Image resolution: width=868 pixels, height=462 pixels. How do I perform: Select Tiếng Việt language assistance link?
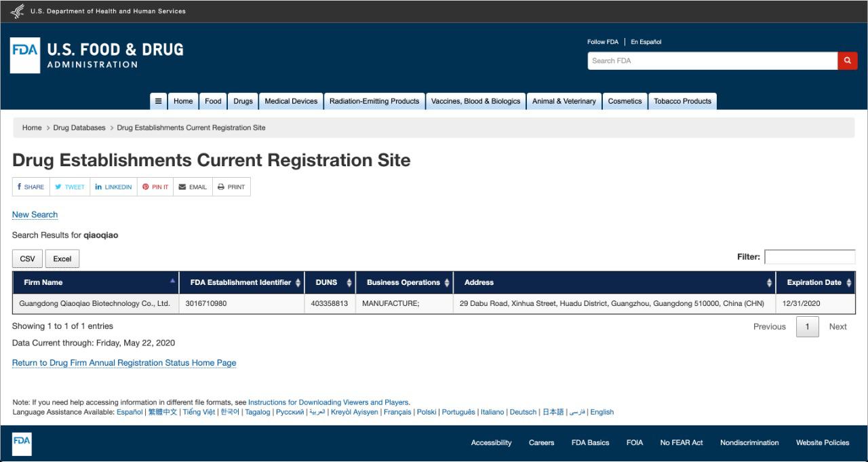click(199, 412)
